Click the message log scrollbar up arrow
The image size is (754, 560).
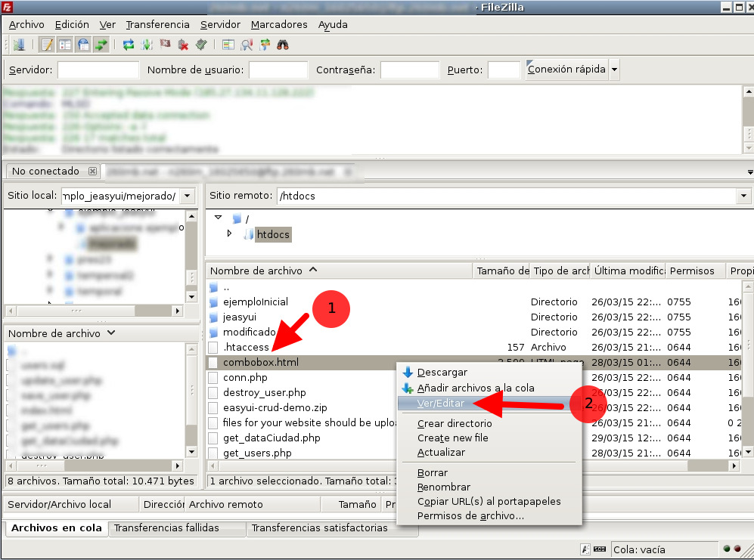[748, 91]
